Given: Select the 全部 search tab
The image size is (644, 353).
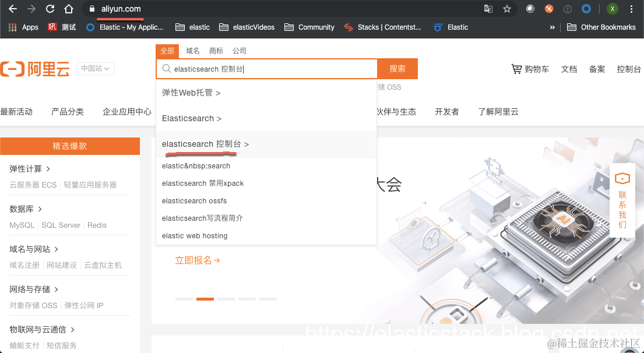Looking at the screenshot, I should click(x=167, y=51).
